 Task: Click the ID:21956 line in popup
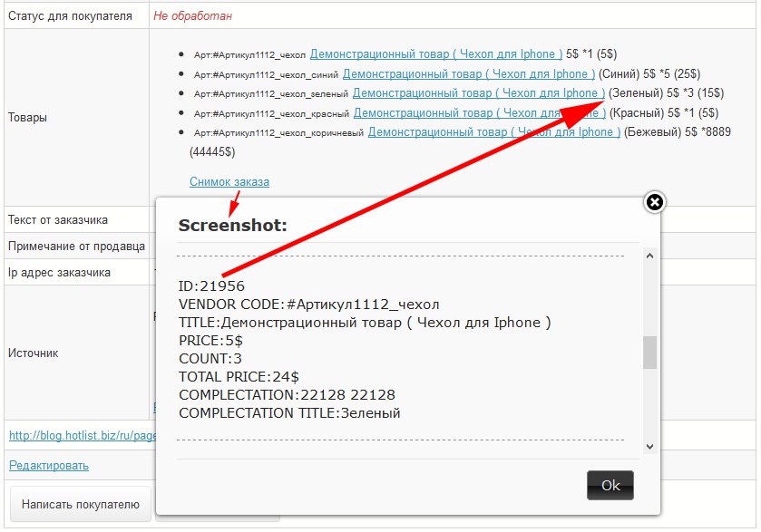(x=211, y=286)
